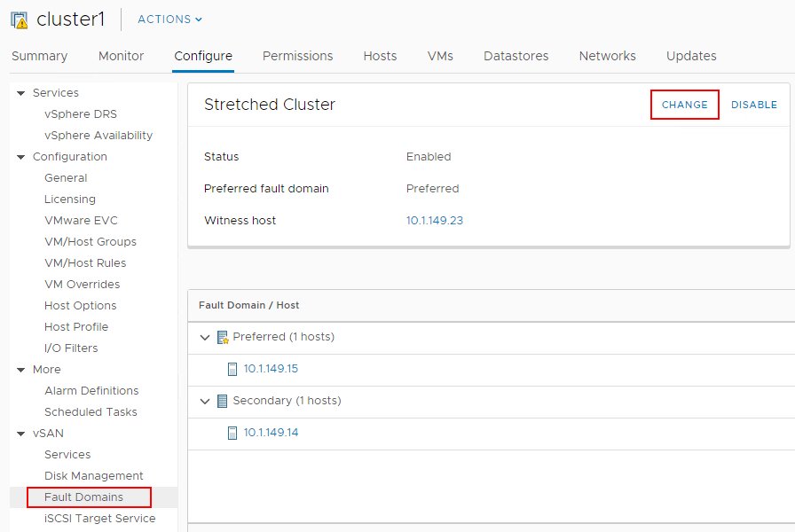Screen dimensions: 795x532
Task: Select the Configure tab
Action: [203, 56]
